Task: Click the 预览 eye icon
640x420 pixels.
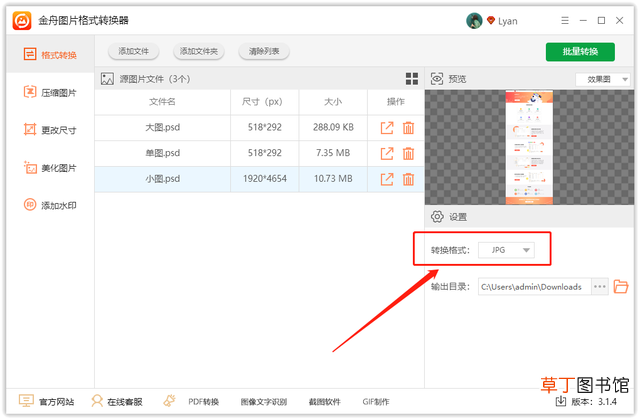Action: [x=437, y=79]
